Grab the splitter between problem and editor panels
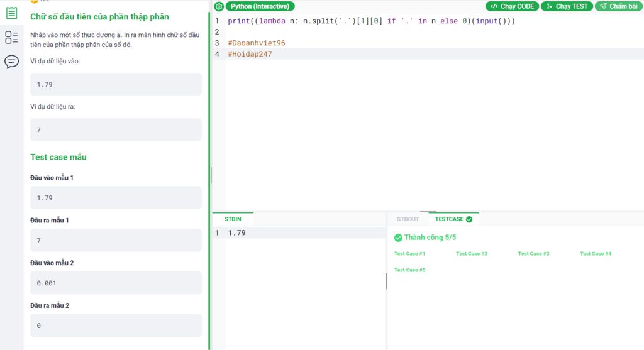The height and width of the screenshot is (350, 644). point(211,175)
